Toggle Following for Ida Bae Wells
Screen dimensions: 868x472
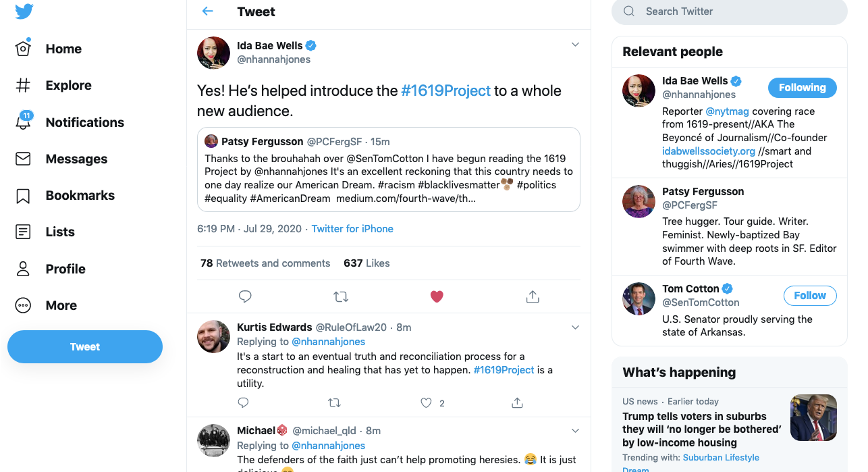803,88
